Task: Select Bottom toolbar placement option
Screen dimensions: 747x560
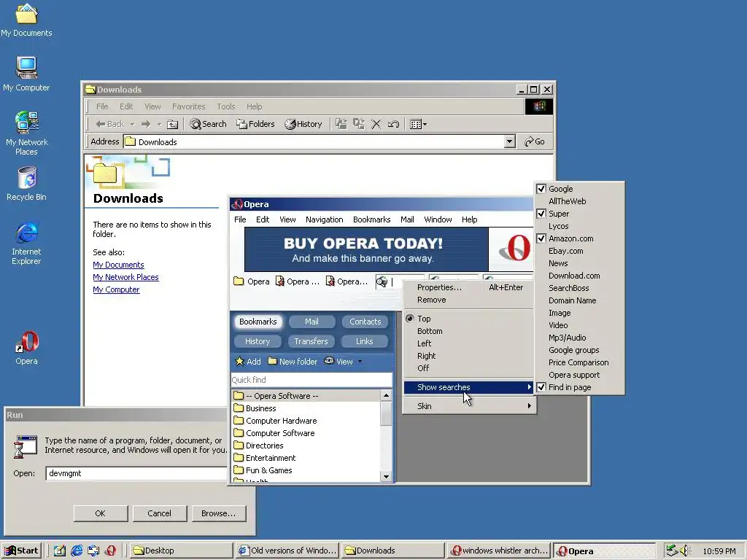Action: pyautogui.click(x=468, y=331)
